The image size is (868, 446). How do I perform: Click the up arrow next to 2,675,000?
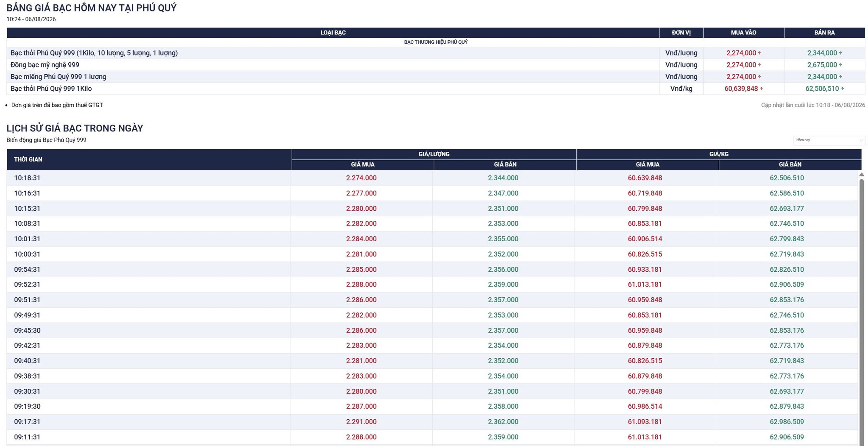coord(840,65)
